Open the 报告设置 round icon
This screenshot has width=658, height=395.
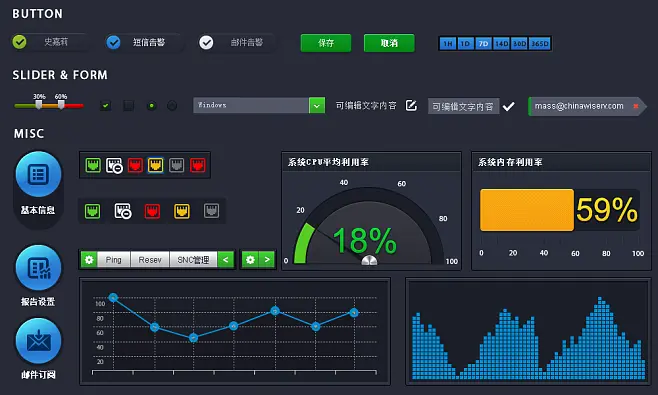39,268
